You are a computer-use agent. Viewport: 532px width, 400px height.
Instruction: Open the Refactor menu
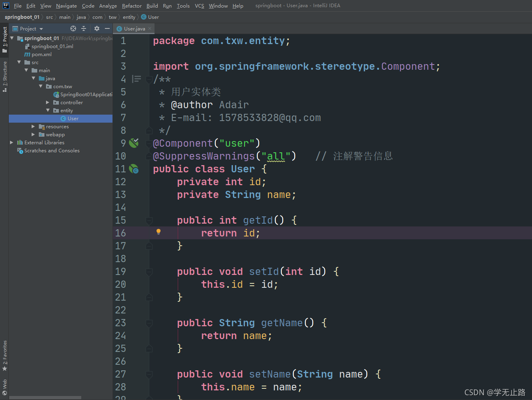click(x=132, y=6)
